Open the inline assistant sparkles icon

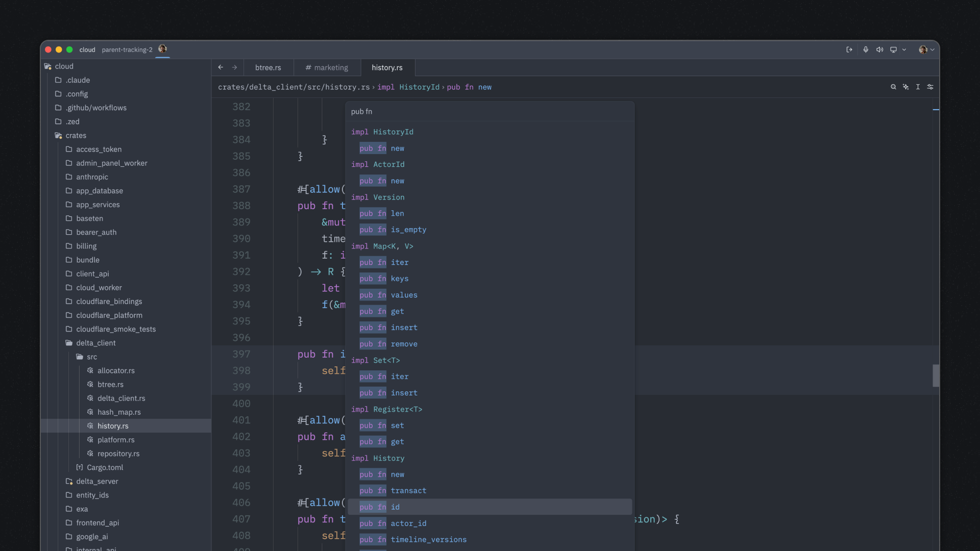[905, 87]
